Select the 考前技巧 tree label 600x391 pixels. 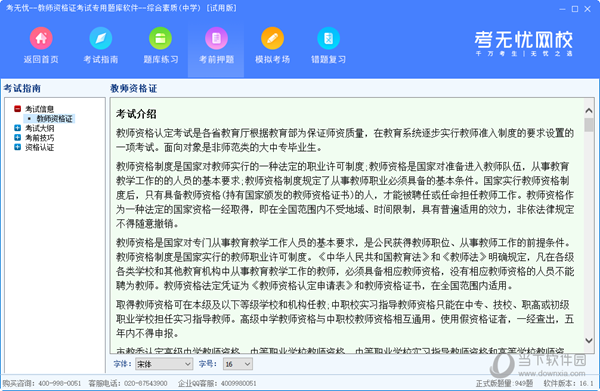pyautogui.click(x=39, y=138)
